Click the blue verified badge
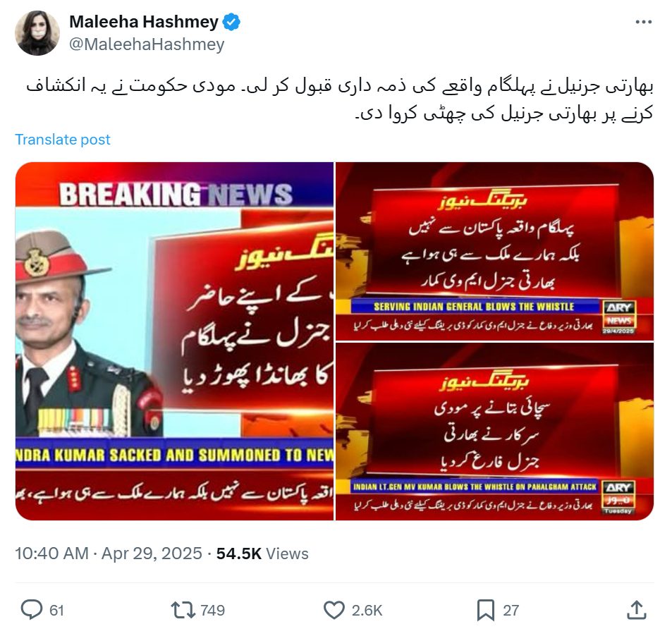Image resolution: width=672 pixels, height=636 pixels. (x=231, y=22)
